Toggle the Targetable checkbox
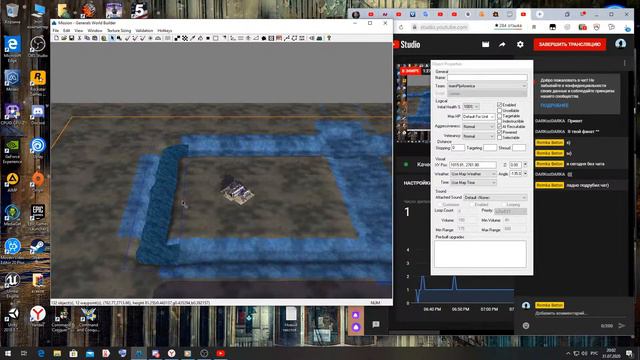The image size is (640, 360). [500, 116]
